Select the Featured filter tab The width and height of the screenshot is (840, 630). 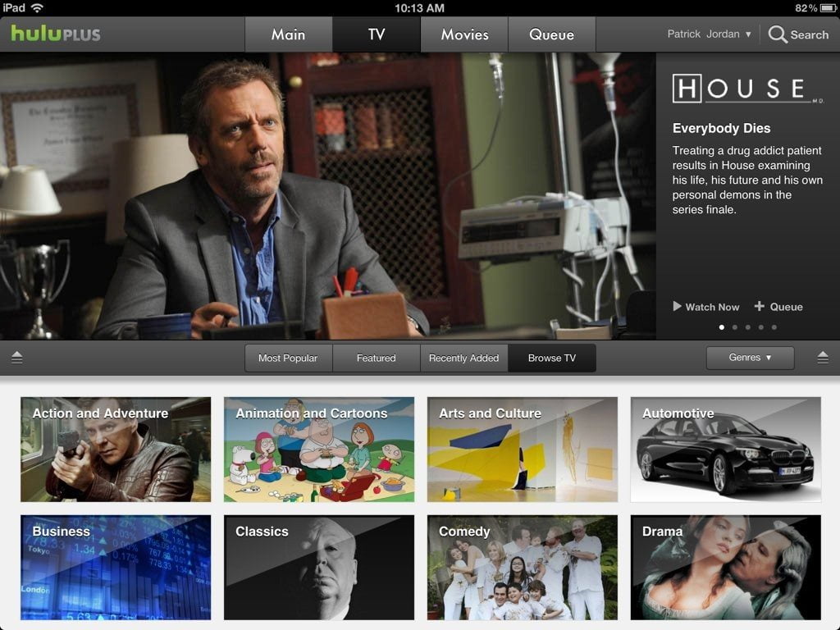click(376, 358)
